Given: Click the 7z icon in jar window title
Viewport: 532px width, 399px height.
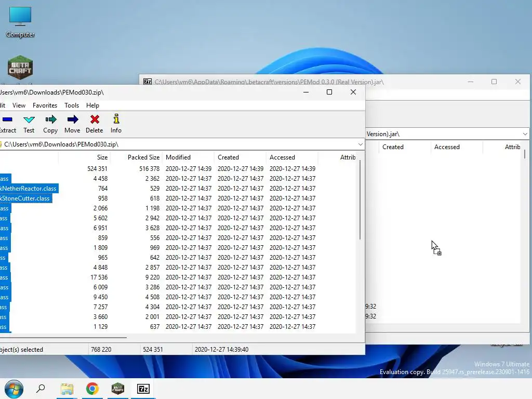Looking at the screenshot, I should (148, 82).
